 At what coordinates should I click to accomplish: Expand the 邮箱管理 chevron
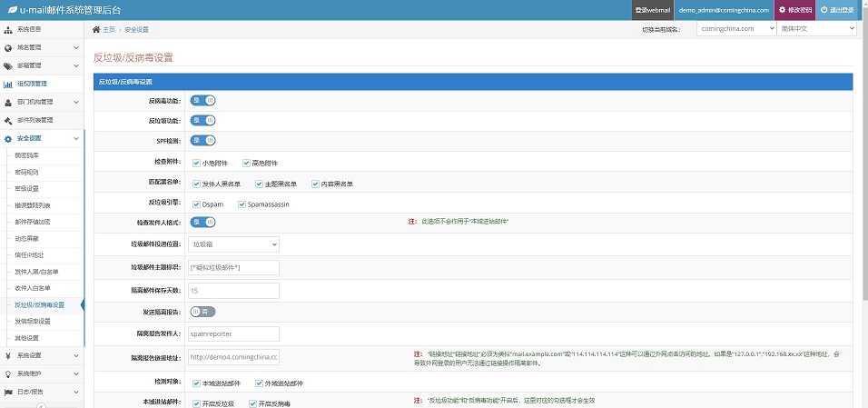tap(76, 66)
